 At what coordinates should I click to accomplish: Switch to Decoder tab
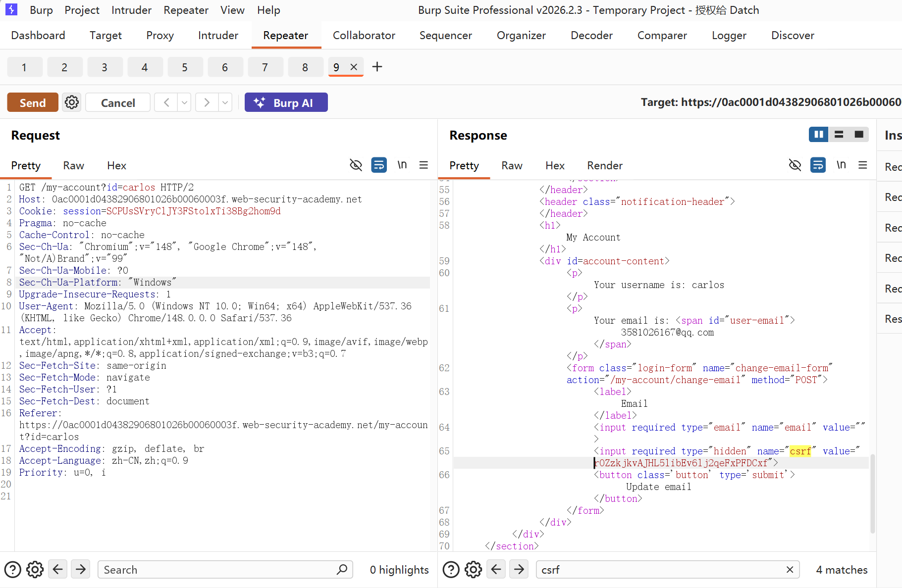click(x=591, y=35)
